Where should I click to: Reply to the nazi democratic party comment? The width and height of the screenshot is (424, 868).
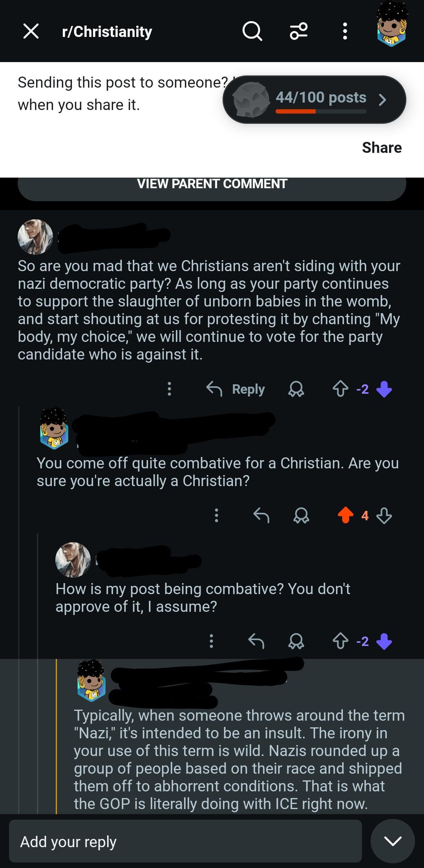(236, 389)
